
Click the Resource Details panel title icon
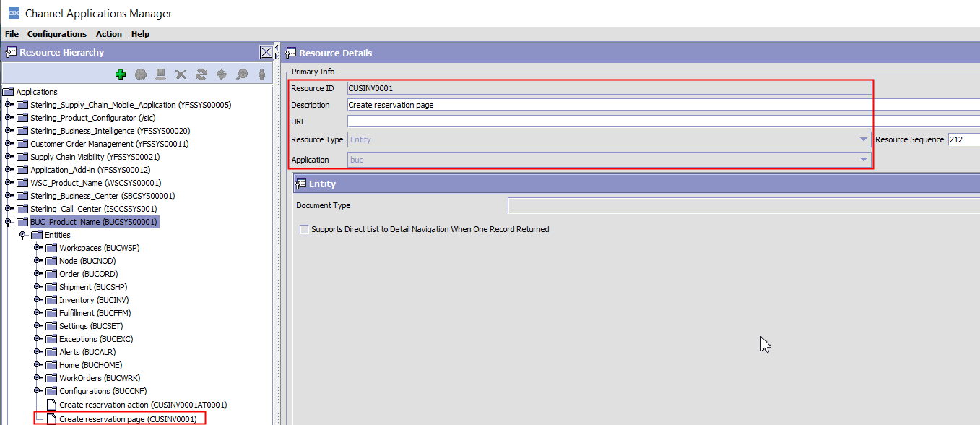click(x=290, y=53)
